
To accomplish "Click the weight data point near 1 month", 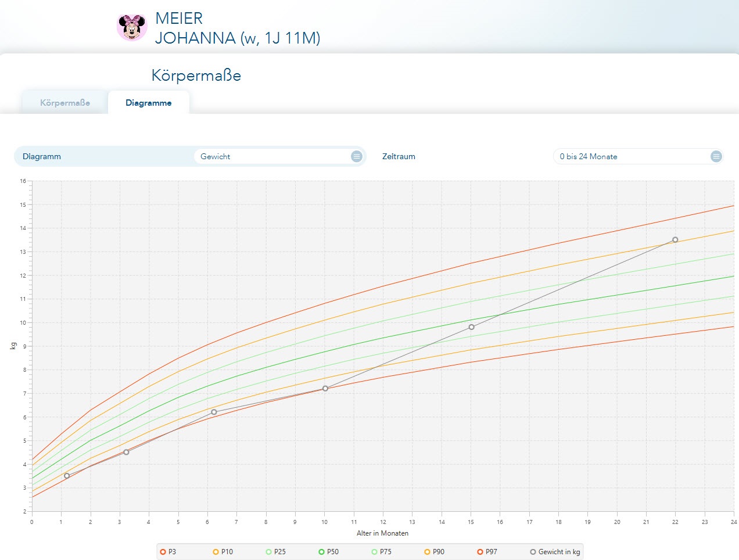I will point(67,476).
